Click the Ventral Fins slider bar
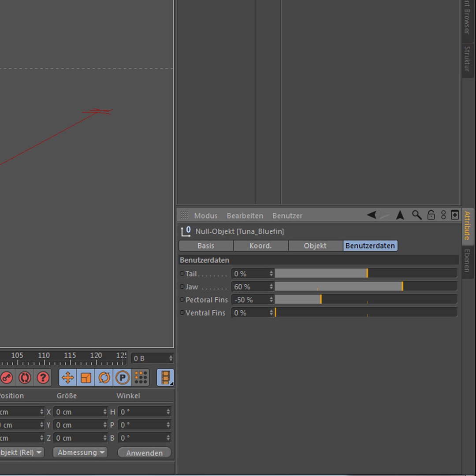The width and height of the screenshot is (476, 476). click(x=366, y=312)
